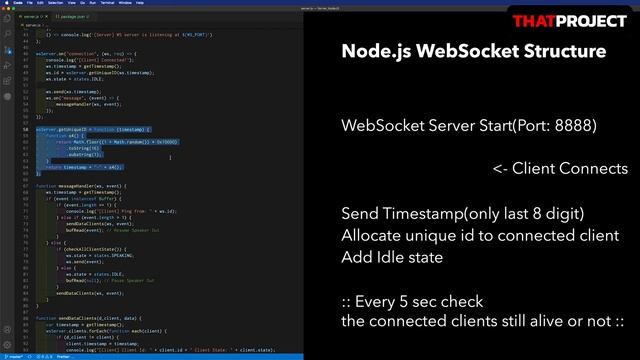Open the Selection menu
Screen dimensions: 640x360
55,2
